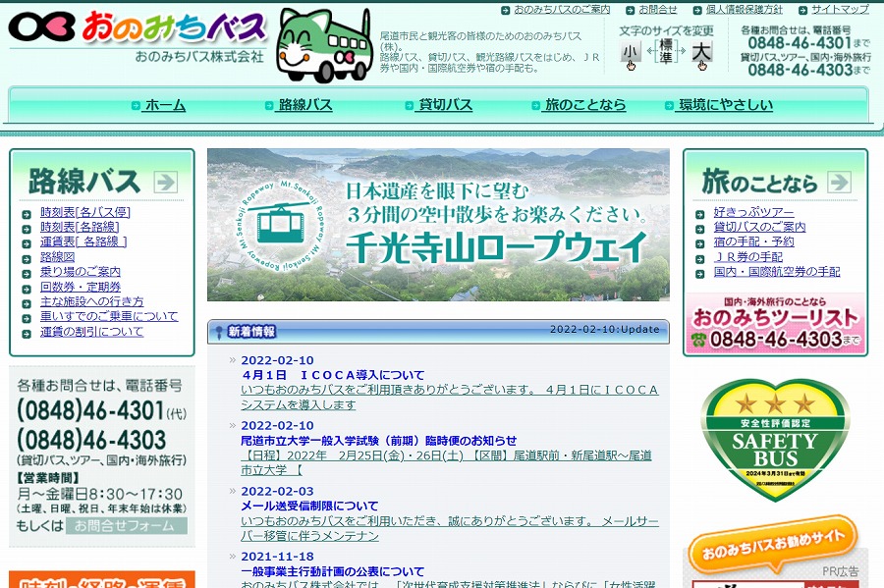The width and height of the screenshot is (884, 588).
Task: Open 回数券・定期券 link
Action: click(81, 287)
